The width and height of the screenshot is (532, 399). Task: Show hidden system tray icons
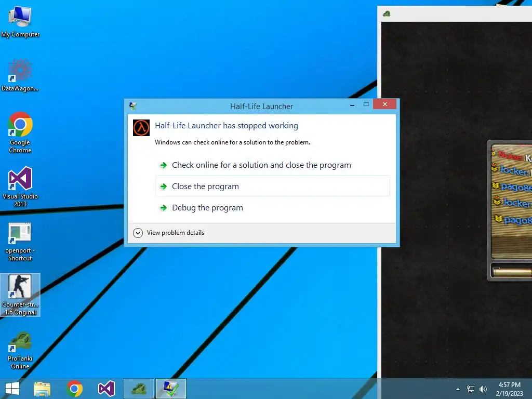pos(458,389)
